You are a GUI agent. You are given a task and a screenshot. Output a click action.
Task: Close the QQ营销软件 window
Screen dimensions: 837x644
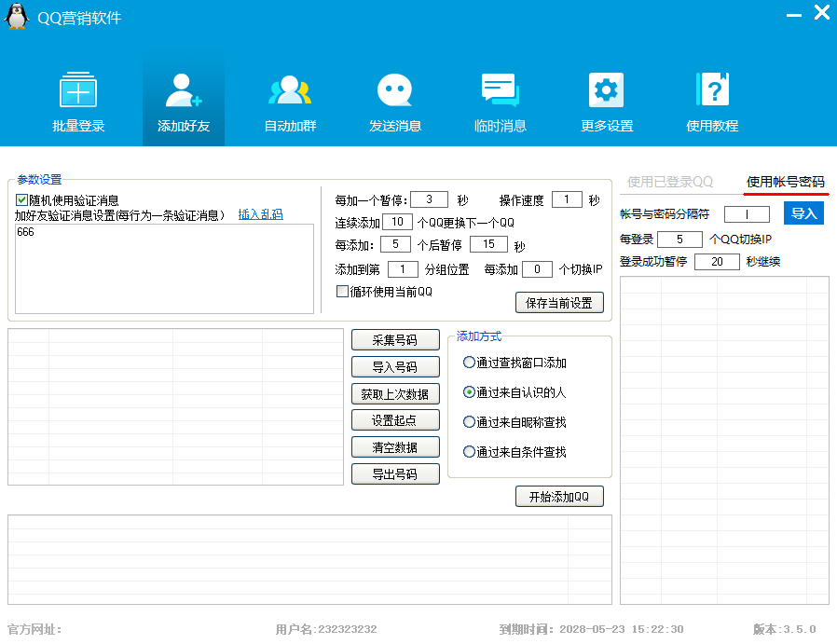pyautogui.click(x=821, y=12)
